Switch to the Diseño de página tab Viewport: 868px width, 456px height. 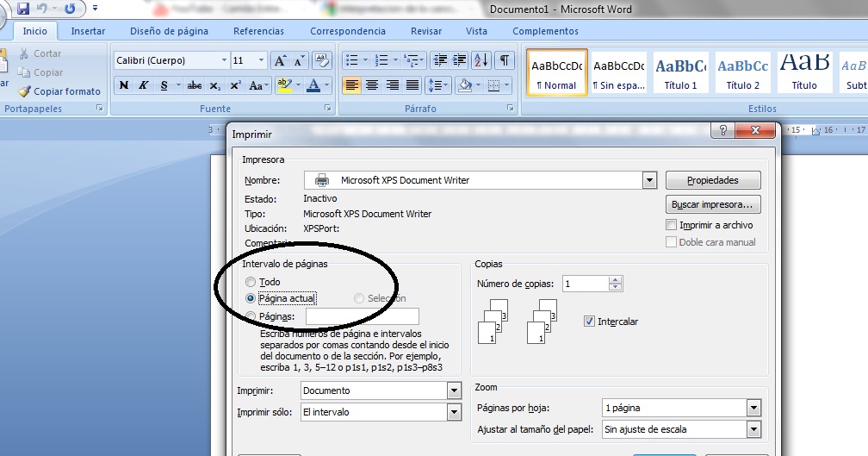170,31
